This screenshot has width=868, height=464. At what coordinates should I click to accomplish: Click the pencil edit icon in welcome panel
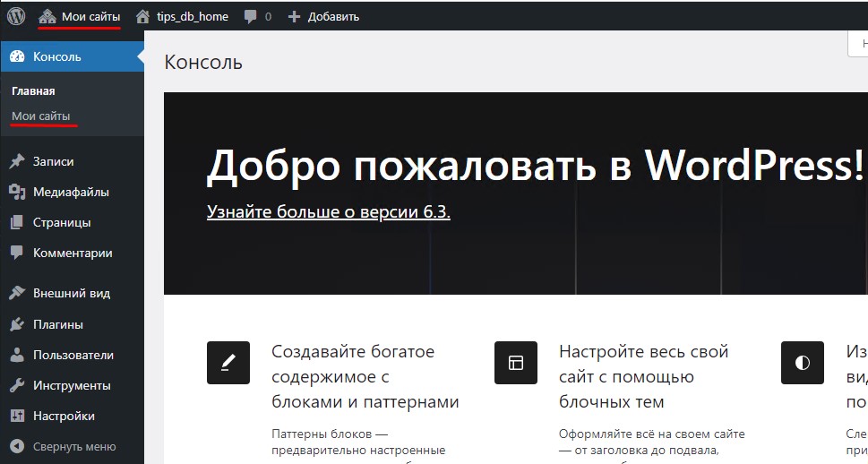point(228,363)
